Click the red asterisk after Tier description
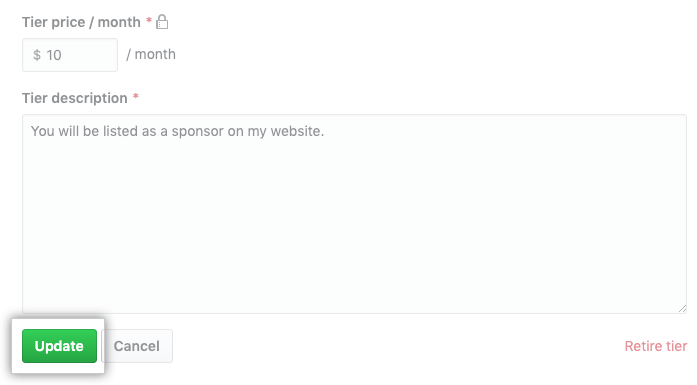This screenshot has width=697, height=385. (x=136, y=96)
